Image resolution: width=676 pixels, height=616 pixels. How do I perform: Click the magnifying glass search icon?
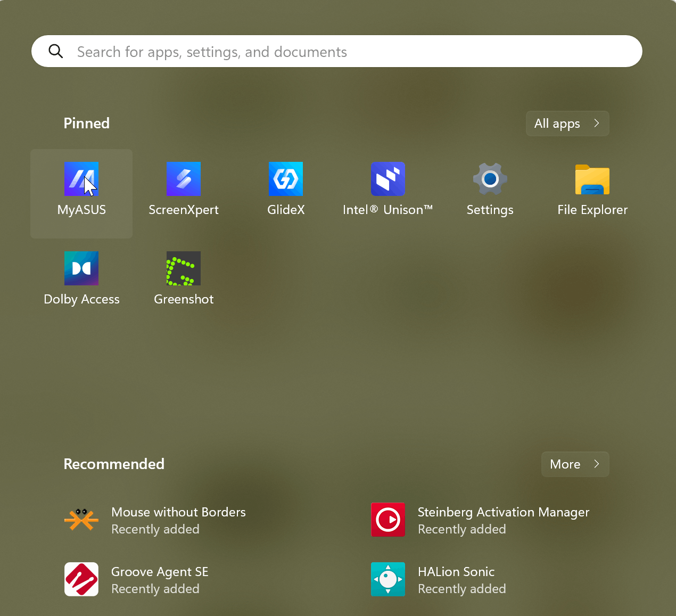pyautogui.click(x=56, y=51)
